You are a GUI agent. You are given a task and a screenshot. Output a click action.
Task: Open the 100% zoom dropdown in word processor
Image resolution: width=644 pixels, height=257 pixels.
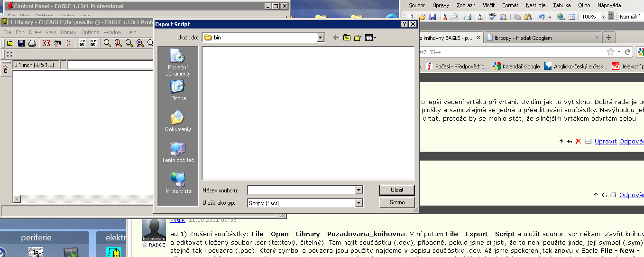[x=604, y=17]
